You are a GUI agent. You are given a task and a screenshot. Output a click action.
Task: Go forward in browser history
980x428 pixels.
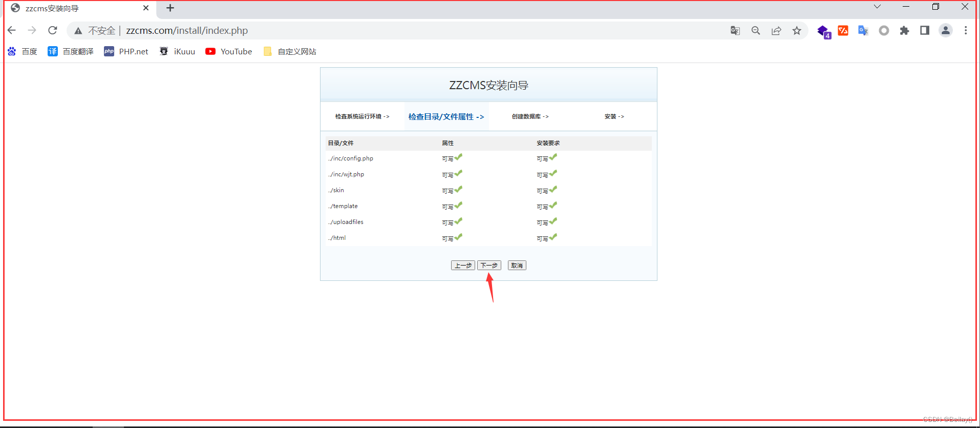32,30
